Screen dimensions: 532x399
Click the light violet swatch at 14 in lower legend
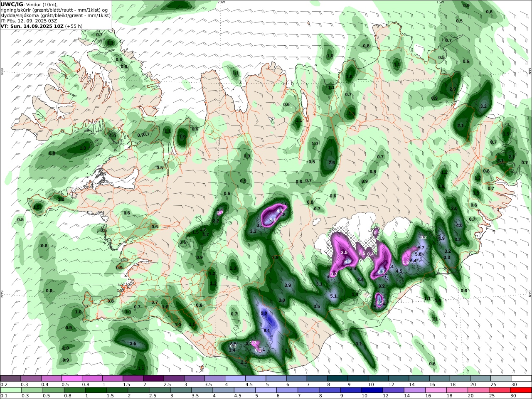point(414,390)
